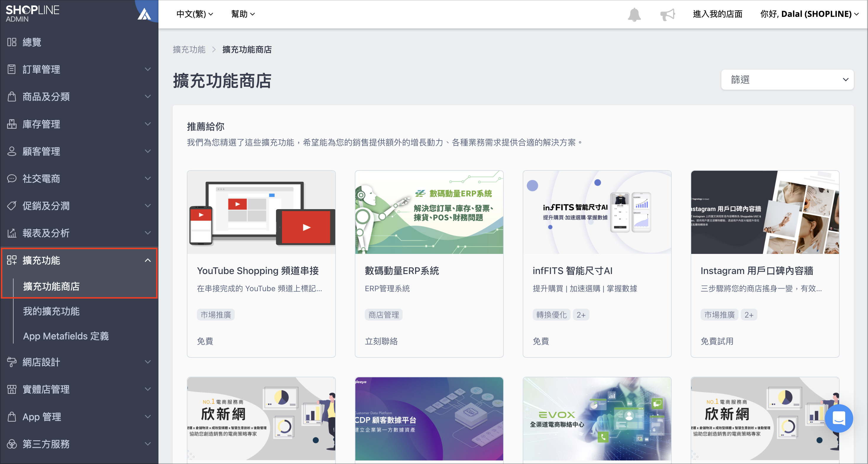Screen dimensions: 868x464
Task: Click 立刻聯絡 on the ERP card
Action: click(x=381, y=341)
